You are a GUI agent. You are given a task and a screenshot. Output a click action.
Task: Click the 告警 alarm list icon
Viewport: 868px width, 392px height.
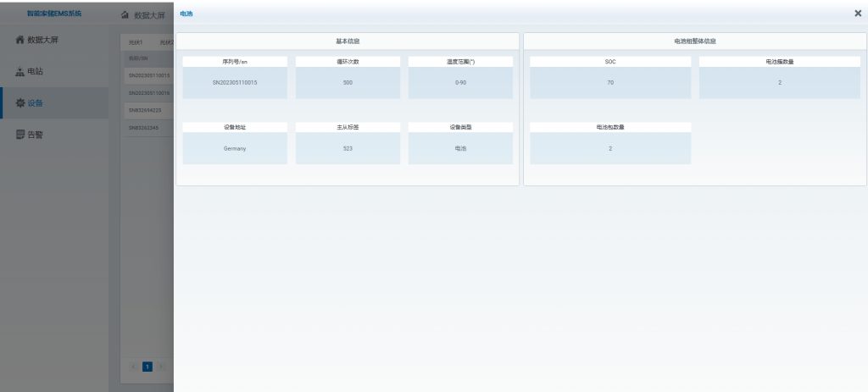[20, 135]
